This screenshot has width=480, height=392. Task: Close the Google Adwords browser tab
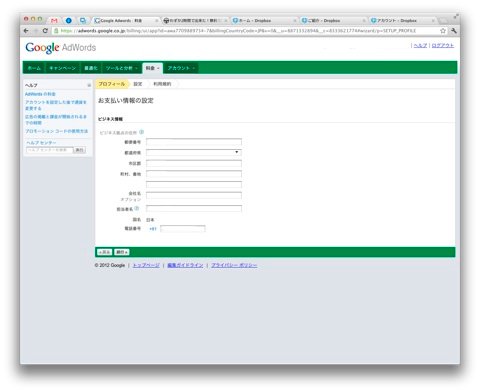tap(157, 21)
